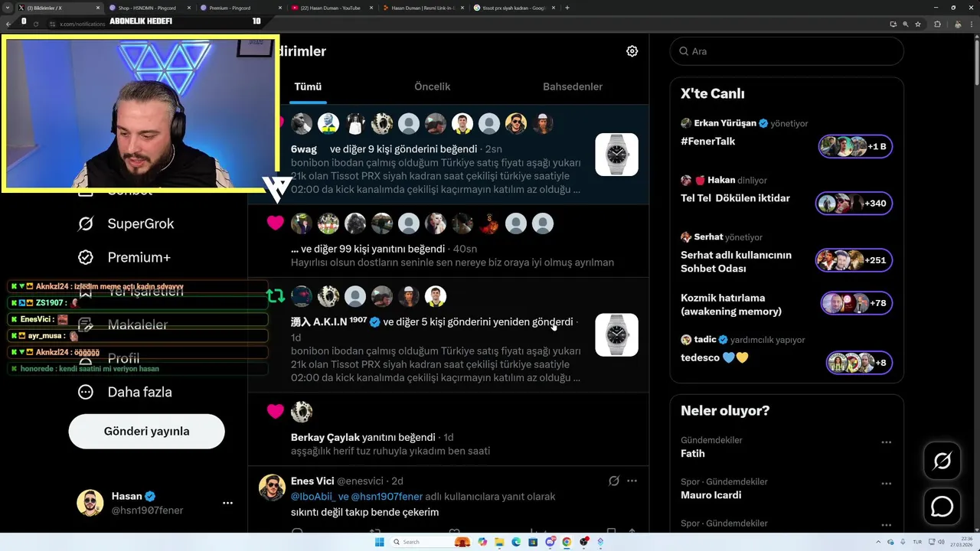Open Discord icon in taskbar
Screen dimensions: 980x551
pyautogui.click(x=550, y=542)
